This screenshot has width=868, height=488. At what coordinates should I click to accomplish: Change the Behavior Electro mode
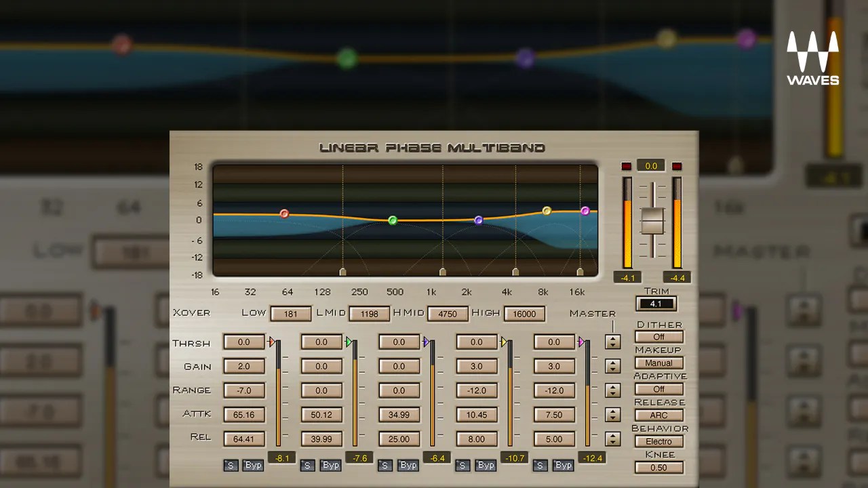coord(658,441)
